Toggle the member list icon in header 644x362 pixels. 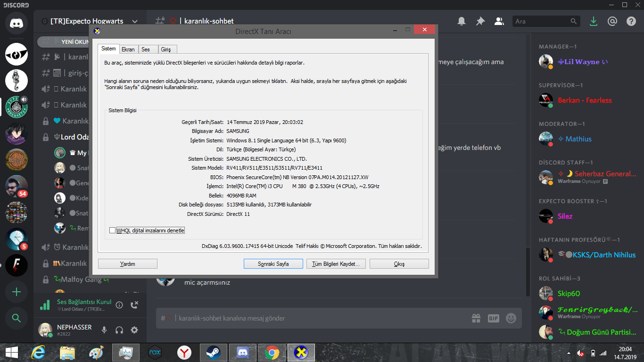click(499, 21)
